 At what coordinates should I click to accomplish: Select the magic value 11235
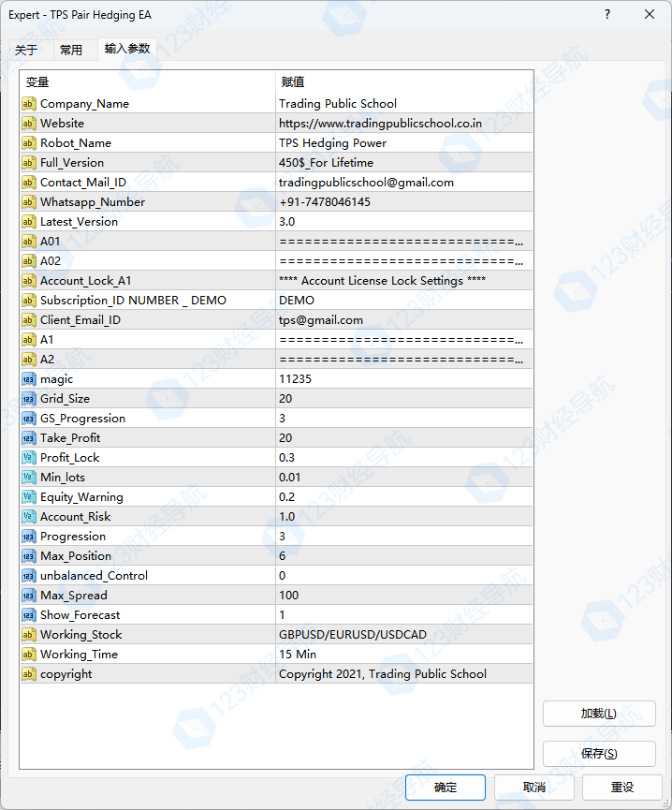point(295,379)
